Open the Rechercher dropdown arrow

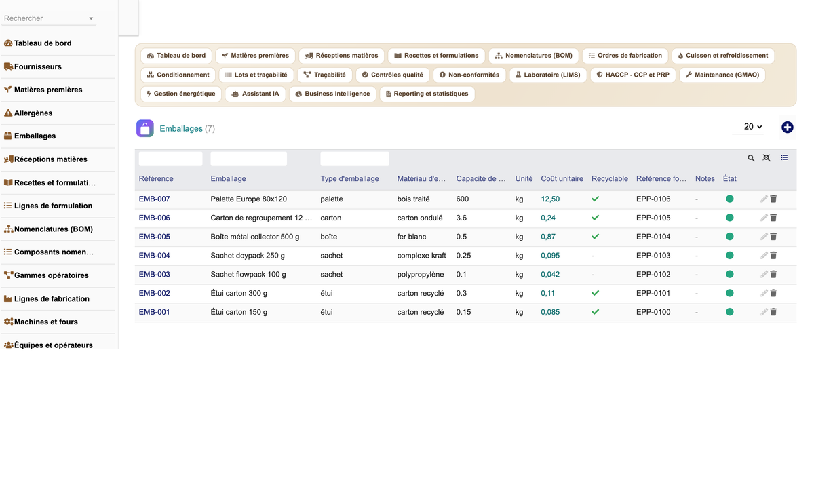[91, 18]
